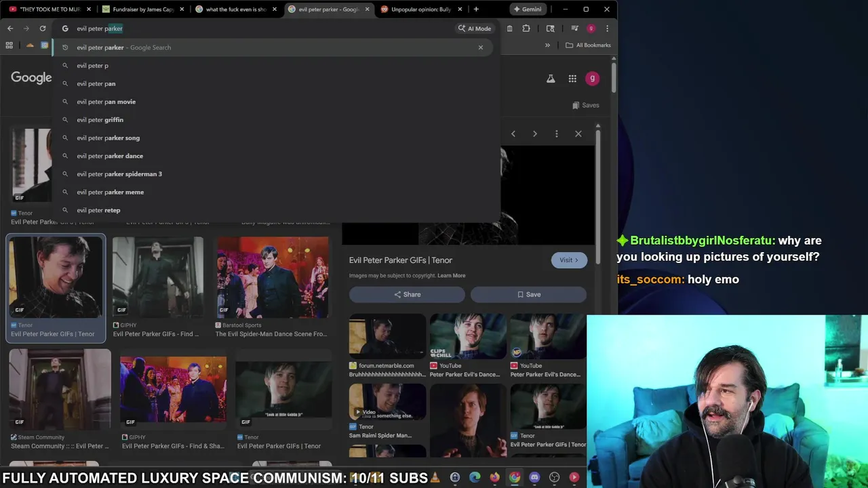Reload the current page

[x=43, y=28]
